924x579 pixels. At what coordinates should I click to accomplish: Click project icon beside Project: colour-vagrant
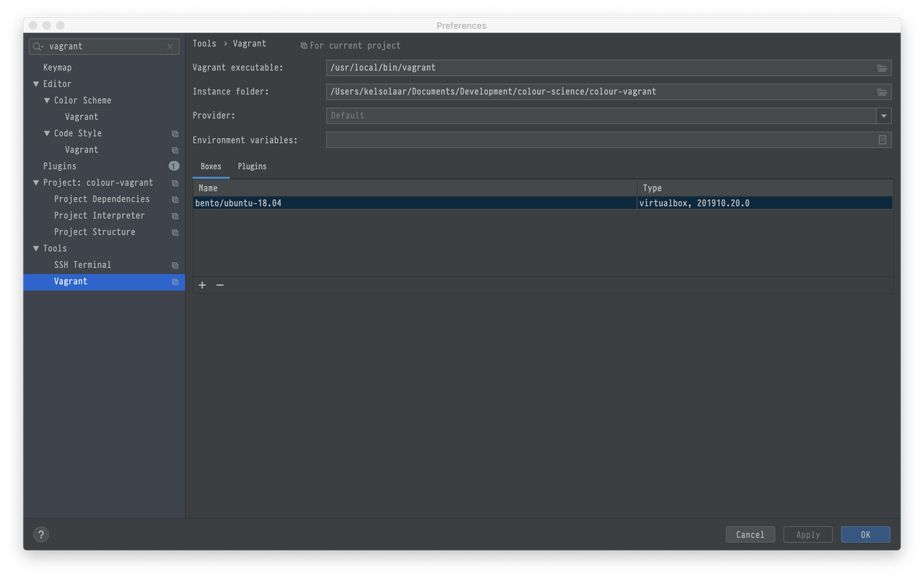pos(175,183)
